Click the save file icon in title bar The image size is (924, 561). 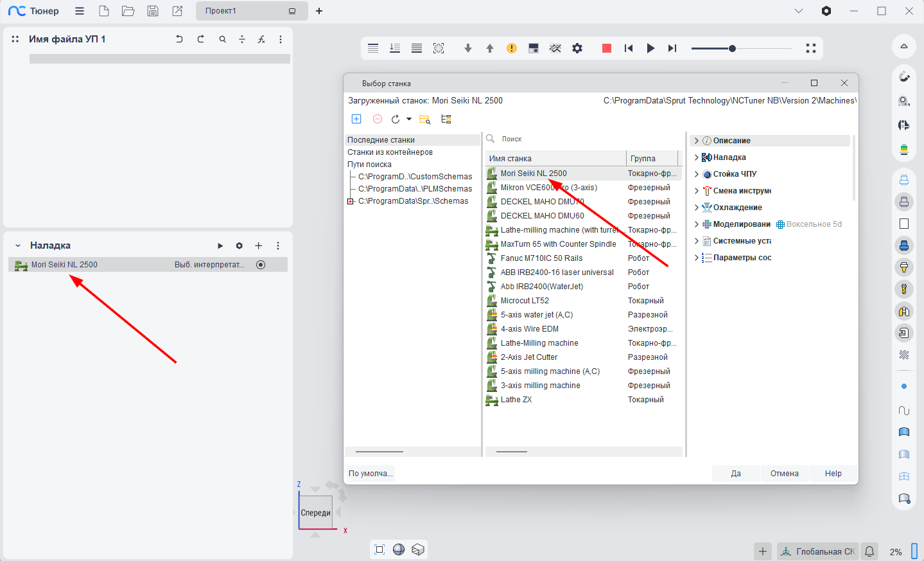153,11
